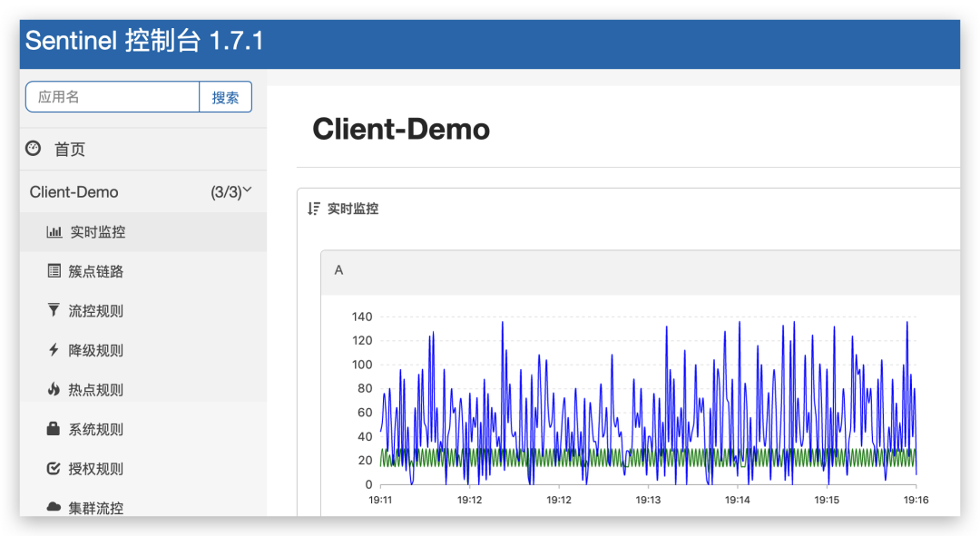The width and height of the screenshot is (980, 536).
Task: Click the resource A chart header
Action: [x=641, y=272]
